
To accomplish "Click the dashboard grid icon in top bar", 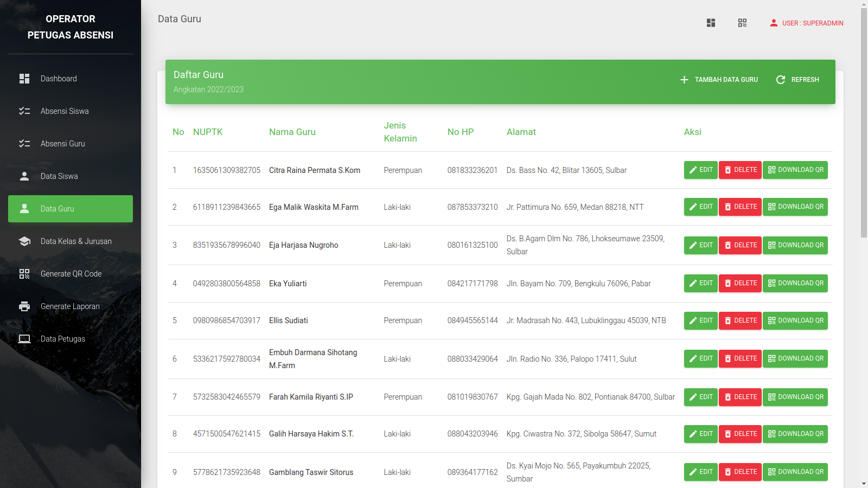I will pyautogui.click(x=711, y=23).
